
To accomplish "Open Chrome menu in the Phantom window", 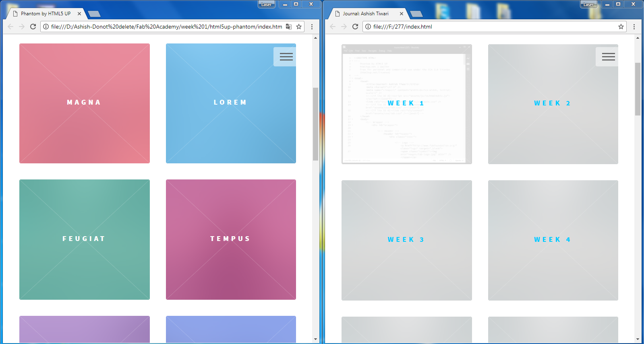I will click(312, 27).
